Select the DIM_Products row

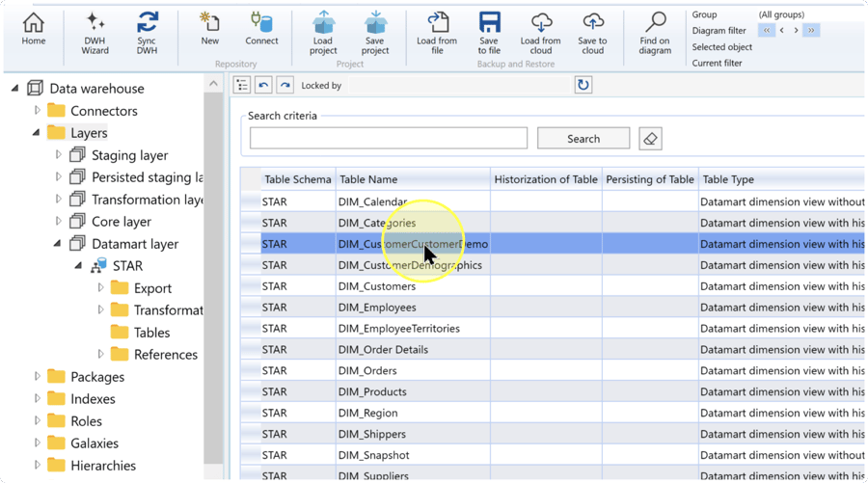point(553,391)
